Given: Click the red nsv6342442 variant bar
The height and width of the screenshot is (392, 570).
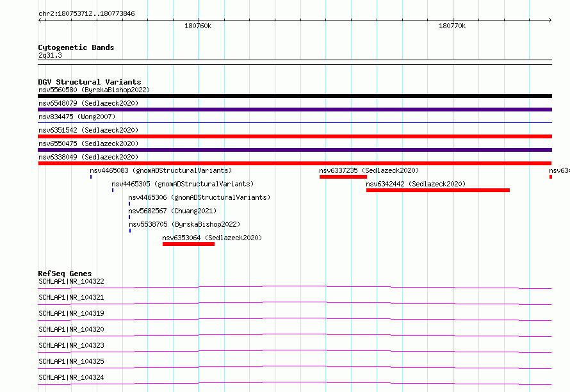Looking at the screenshot, I should [438, 190].
